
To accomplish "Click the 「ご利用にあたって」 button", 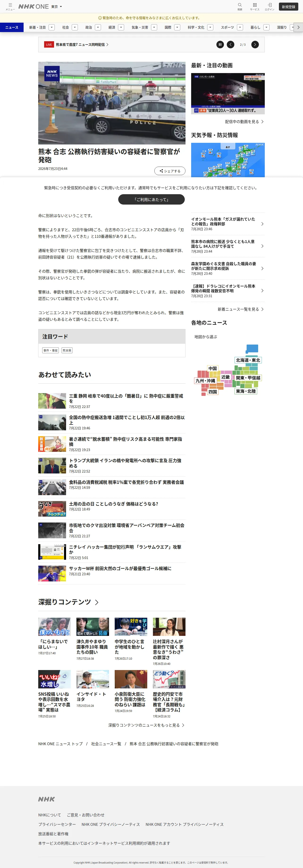I will [x=151, y=199].
